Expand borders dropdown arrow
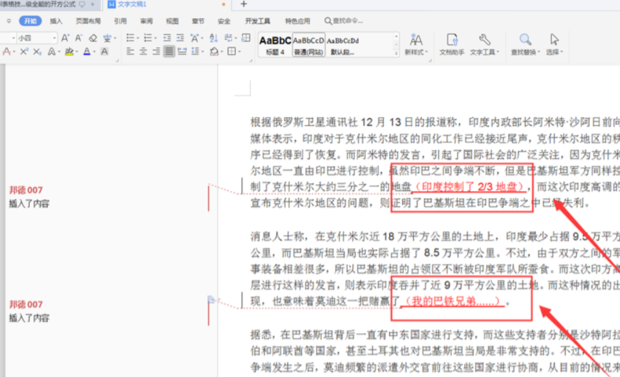620x377 pixels. (x=239, y=52)
